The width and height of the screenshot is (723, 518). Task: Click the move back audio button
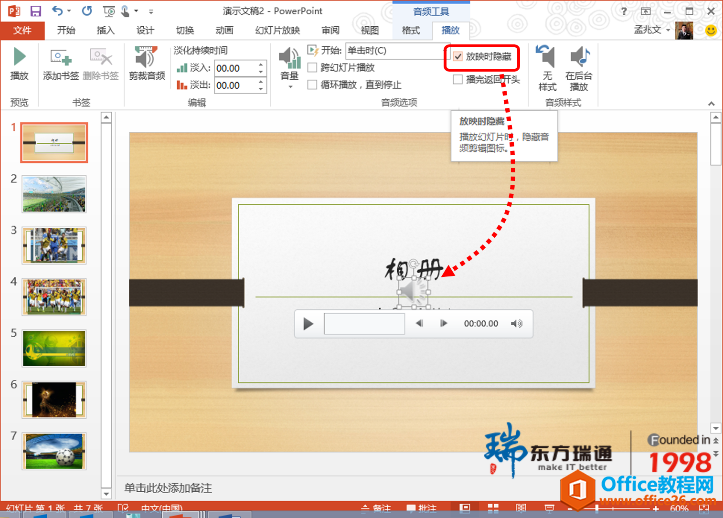419,323
